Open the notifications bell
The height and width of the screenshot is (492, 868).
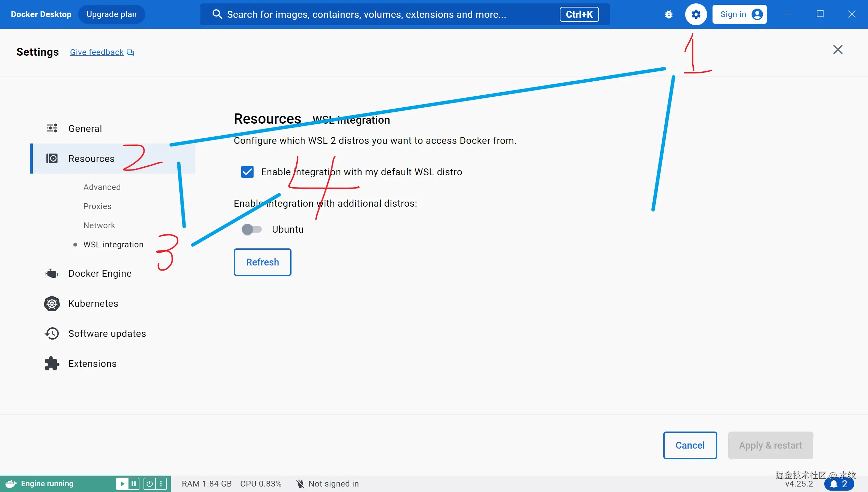tap(839, 484)
